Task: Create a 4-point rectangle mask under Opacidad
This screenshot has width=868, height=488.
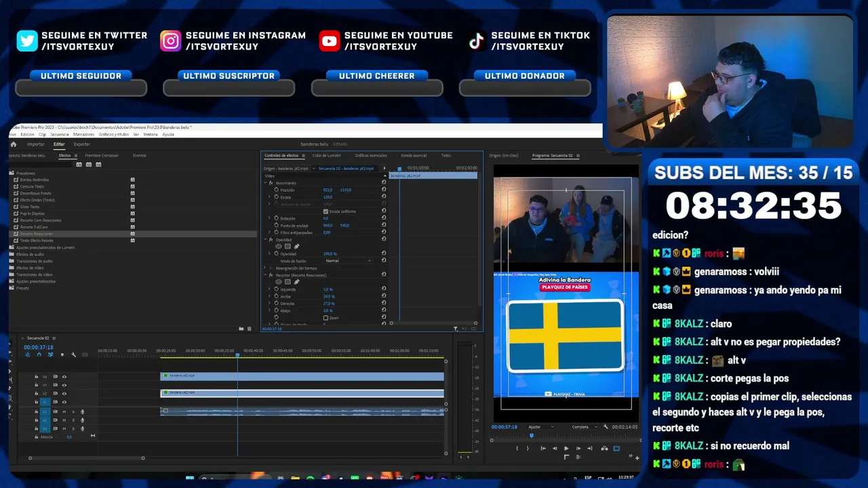Action: point(288,246)
